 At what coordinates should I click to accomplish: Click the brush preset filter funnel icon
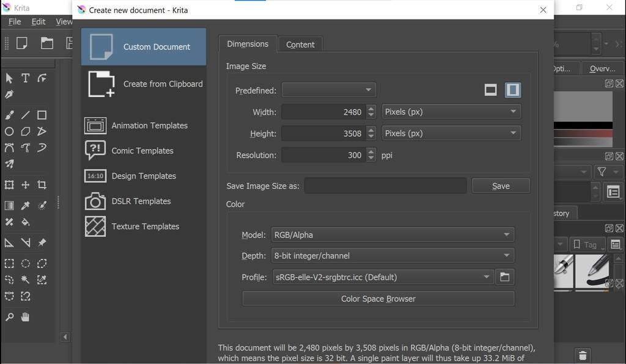click(x=602, y=172)
